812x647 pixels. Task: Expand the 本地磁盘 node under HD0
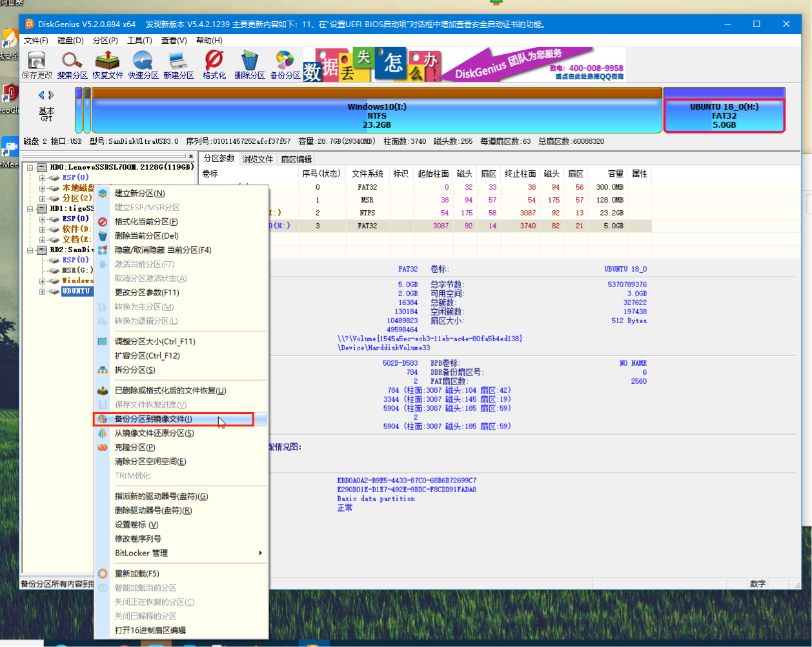click(42, 188)
